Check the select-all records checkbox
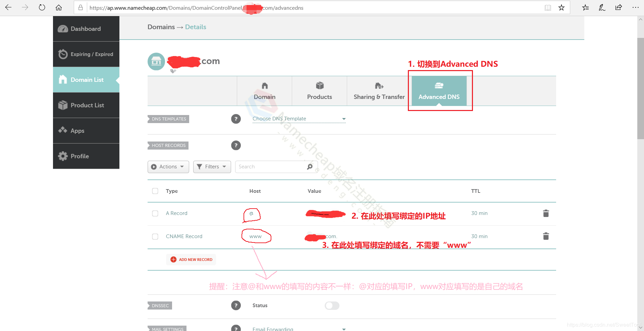The width and height of the screenshot is (644, 331). coord(155,191)
